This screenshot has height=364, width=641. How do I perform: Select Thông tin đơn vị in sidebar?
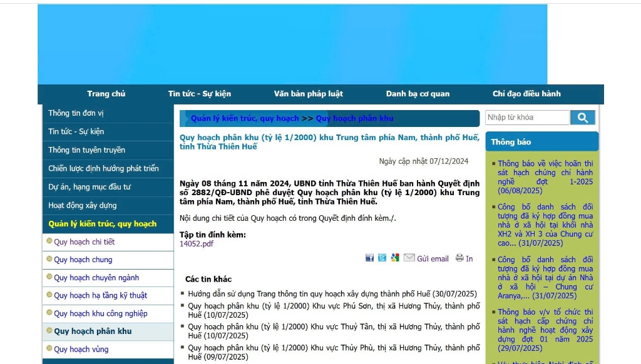pos(108,113)
